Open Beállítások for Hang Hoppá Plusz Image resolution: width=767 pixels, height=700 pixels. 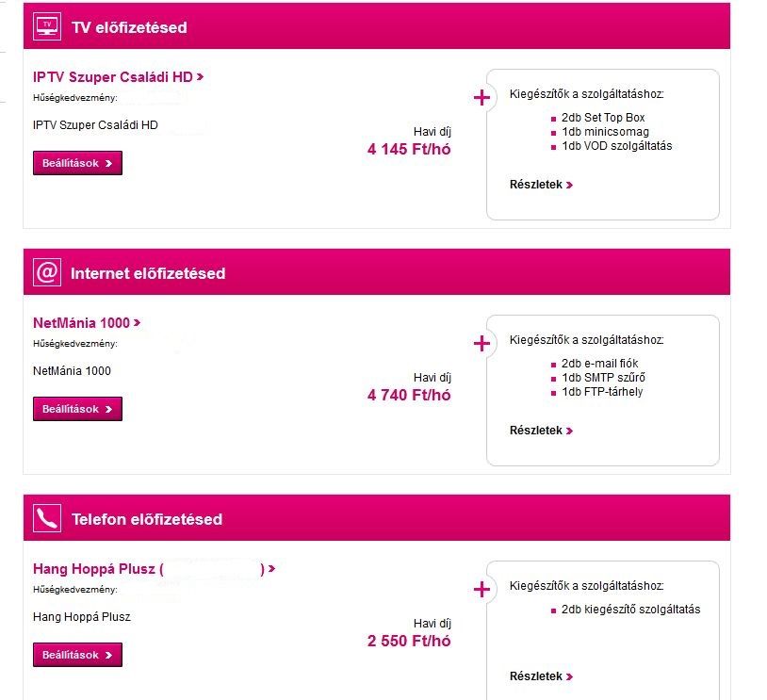click(77, 655)
